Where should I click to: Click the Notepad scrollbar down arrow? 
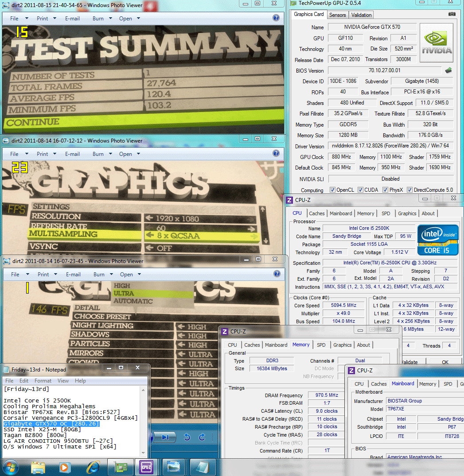143,453
